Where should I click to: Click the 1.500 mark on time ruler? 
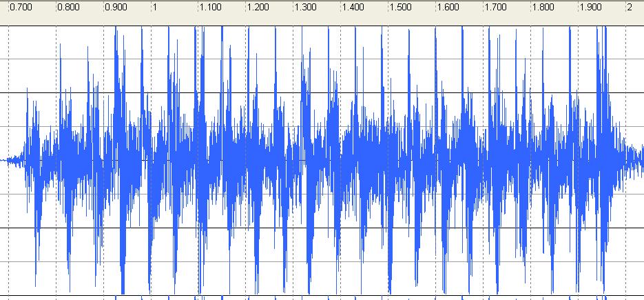click(400, 8)
